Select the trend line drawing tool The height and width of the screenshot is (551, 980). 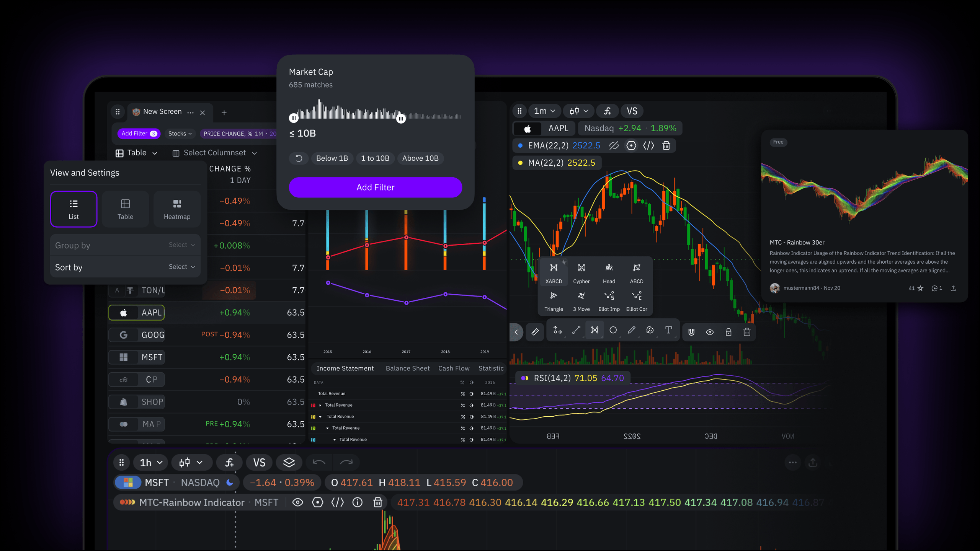coord(576,330)
